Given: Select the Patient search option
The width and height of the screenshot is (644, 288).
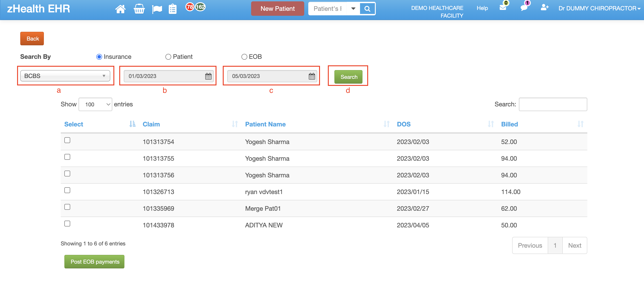Looking at the screenshot, I should click(168, 57).
